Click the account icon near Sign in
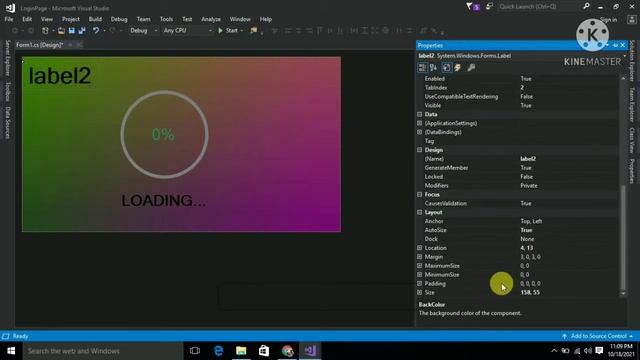Screen dimensions: 640x360 click(631, 20)
